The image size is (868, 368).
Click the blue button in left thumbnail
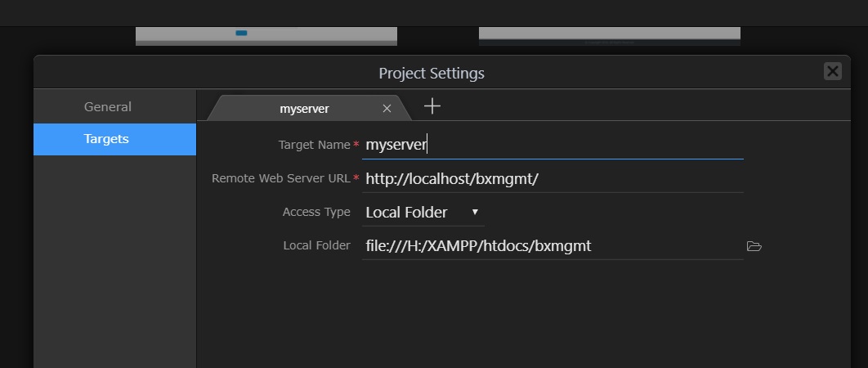click(x=241, y=34)
